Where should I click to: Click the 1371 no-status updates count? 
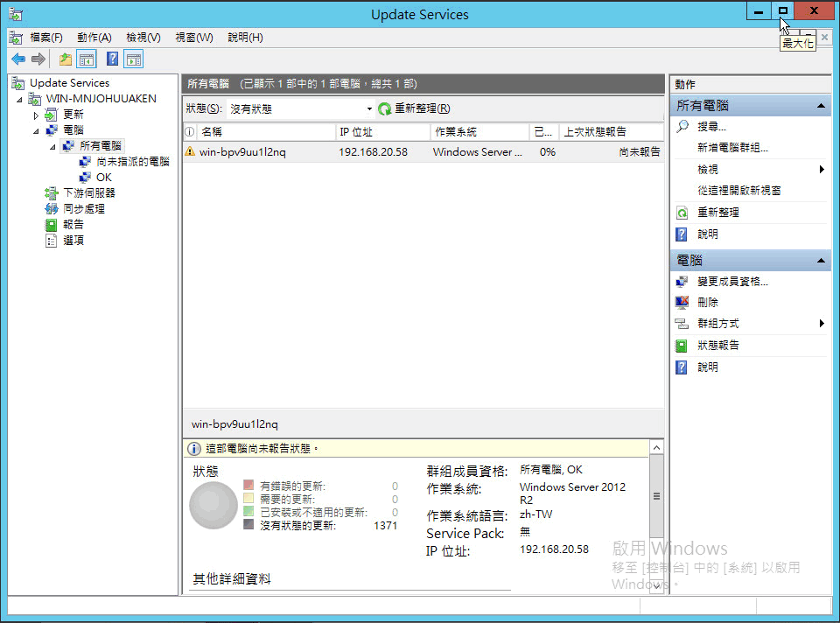pyautogui.click(x=385, y=526)
